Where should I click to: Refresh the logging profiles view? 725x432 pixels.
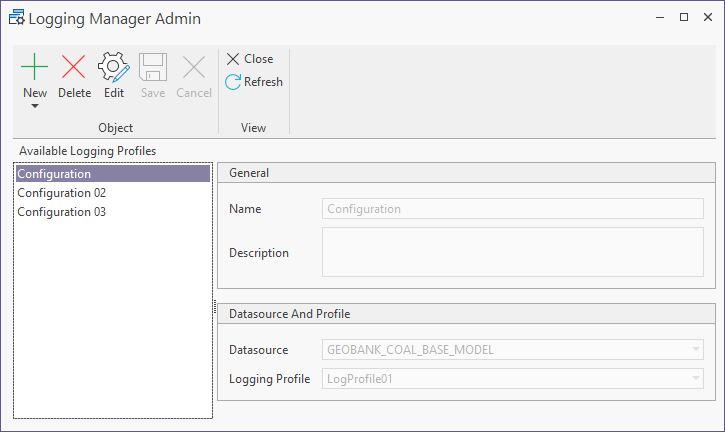click(254, 82)
